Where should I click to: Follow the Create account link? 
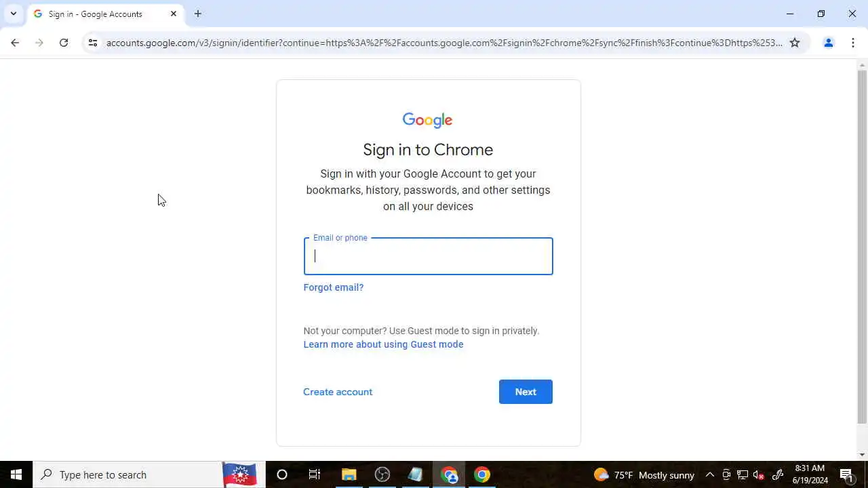pyautogui.click(x=338, y=392)
